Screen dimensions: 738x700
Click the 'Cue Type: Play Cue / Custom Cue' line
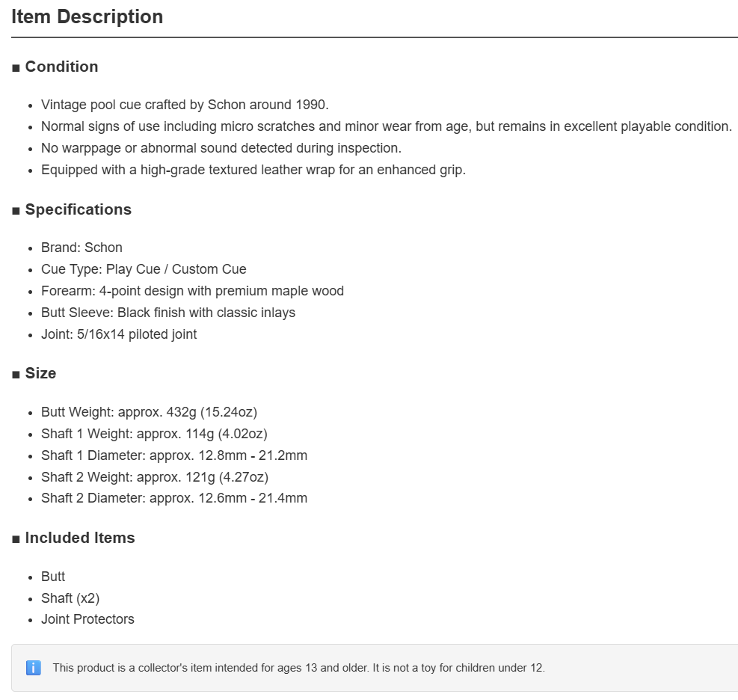pyautogui.click(x=144, y=269)
